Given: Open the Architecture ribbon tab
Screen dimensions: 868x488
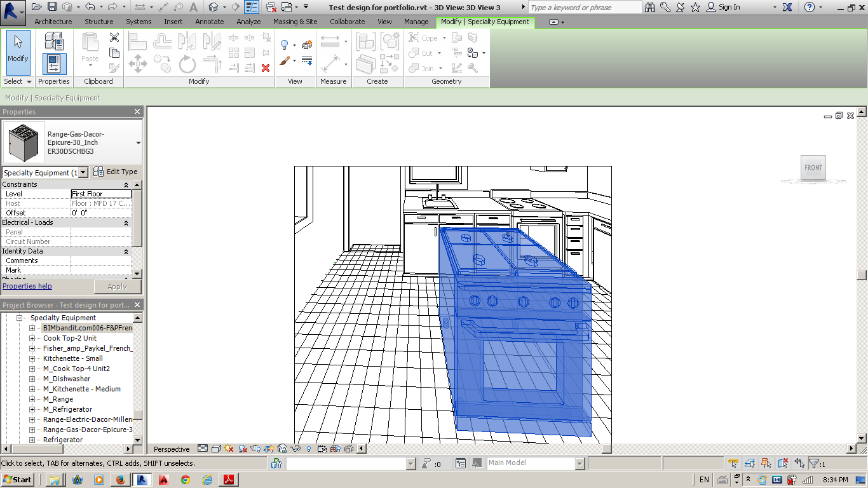Looking at the screenshot, I should (x=53, y=22).
